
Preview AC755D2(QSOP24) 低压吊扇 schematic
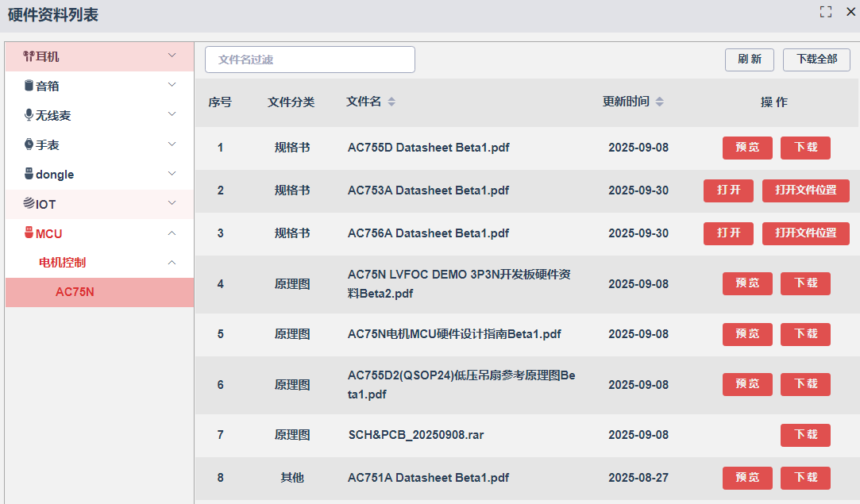pos(747,384)
